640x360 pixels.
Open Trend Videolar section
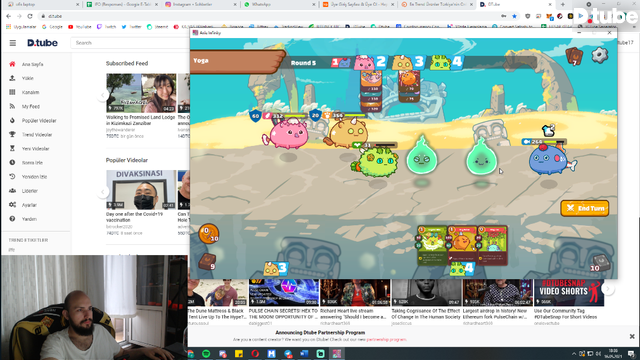click(37, 134)
